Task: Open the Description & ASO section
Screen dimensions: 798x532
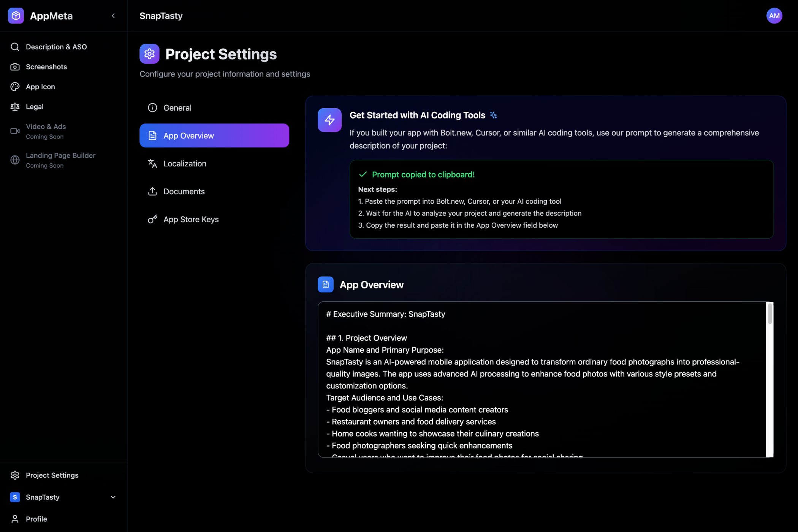Action: [x=56, y=47]
